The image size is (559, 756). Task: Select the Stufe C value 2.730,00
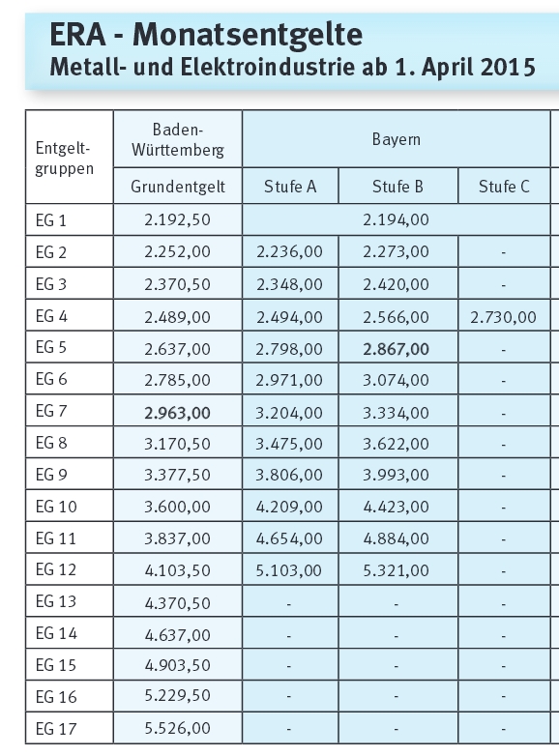coord(503,317)
